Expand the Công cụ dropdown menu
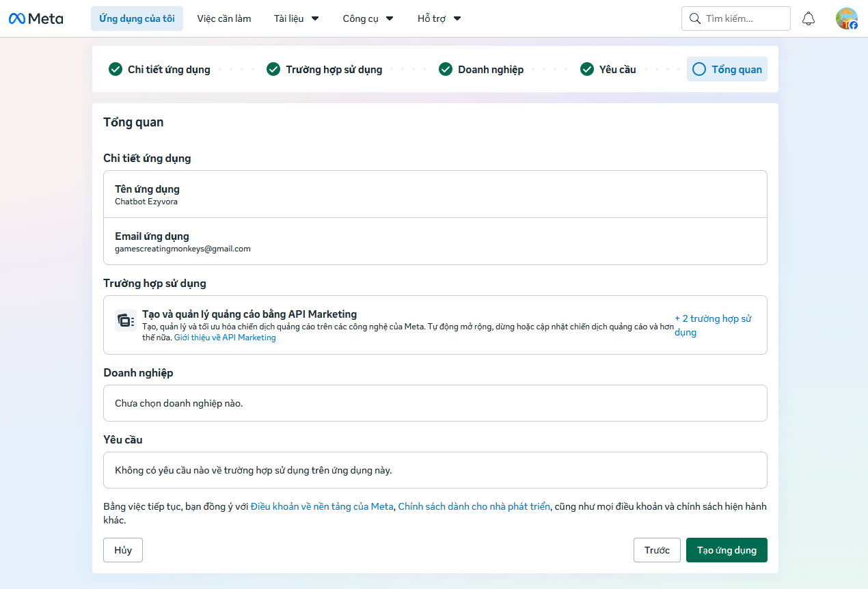The image size is (868, 589). [x=368, y=18]
